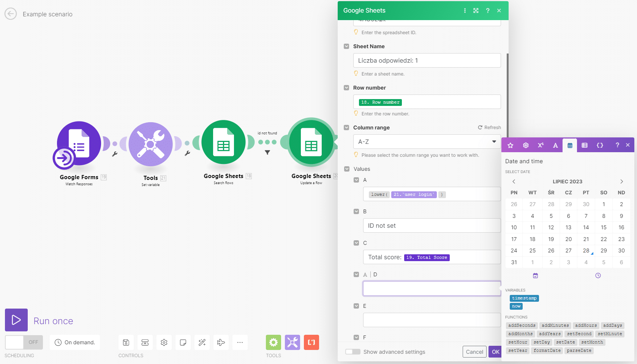
Task: Open scenario settings gear in Controls
Action: pos(164,342)
